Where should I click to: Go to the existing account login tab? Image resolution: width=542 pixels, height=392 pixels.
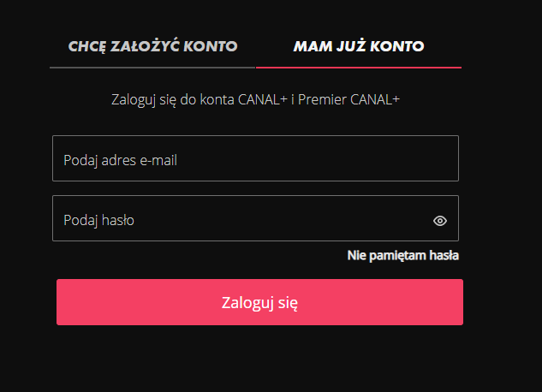[359, 46]
